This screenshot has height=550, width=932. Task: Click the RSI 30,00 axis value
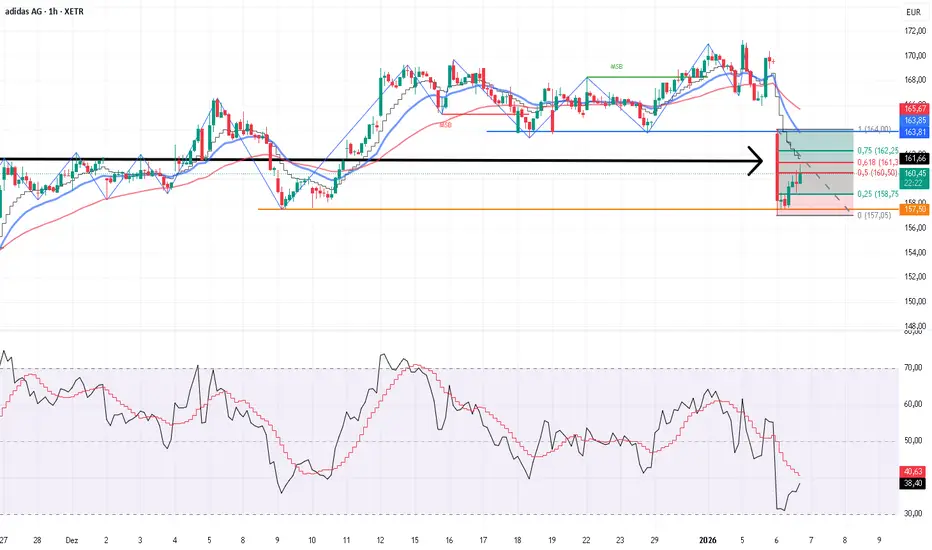pyautogui.click(x=914, y=514)
